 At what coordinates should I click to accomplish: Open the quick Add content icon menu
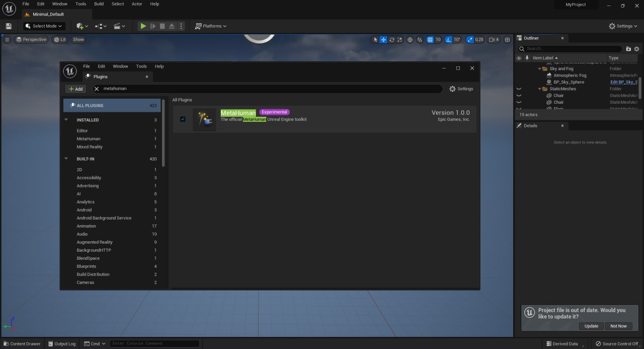tap(82, 26)
